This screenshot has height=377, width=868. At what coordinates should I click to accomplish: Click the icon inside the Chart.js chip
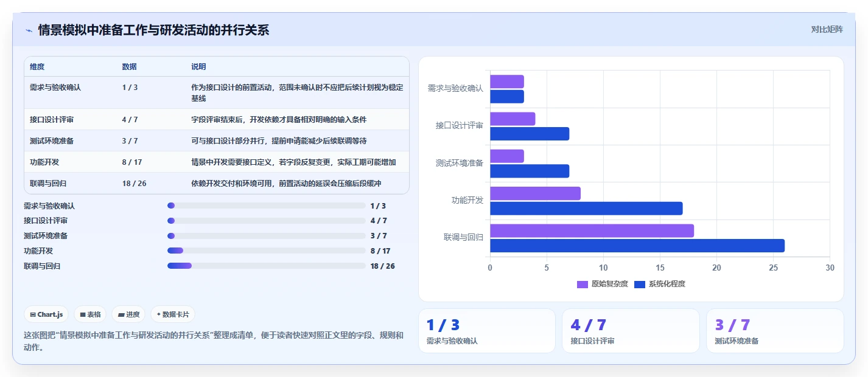pyautogui.click(x=33, y=314)
